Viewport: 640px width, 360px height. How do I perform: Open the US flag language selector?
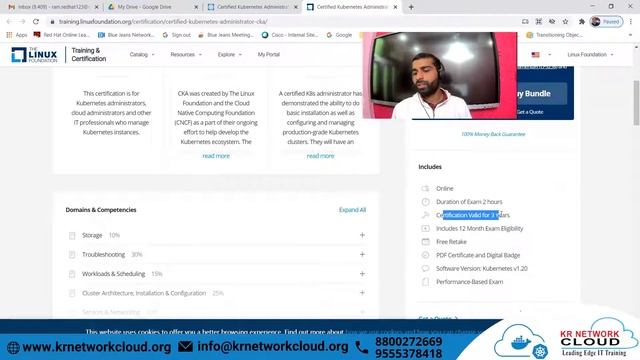541,55
